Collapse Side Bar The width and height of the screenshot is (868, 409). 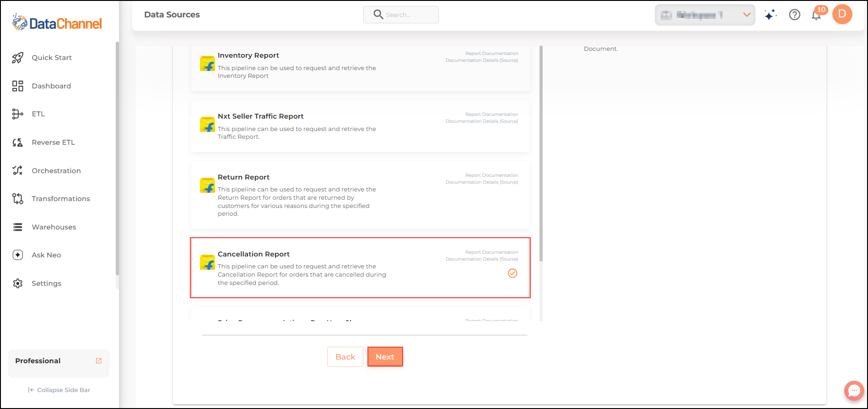pos(59,390)
